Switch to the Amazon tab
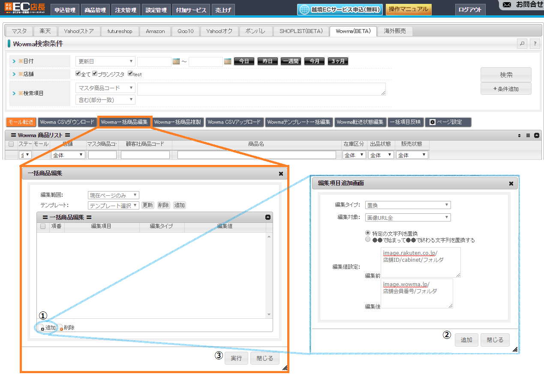 point(155,31)
